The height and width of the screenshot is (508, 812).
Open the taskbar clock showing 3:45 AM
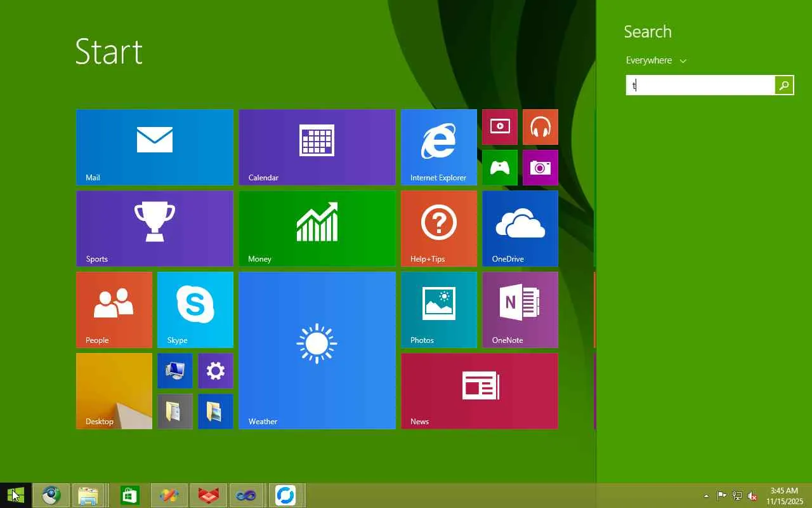point(784,496)
